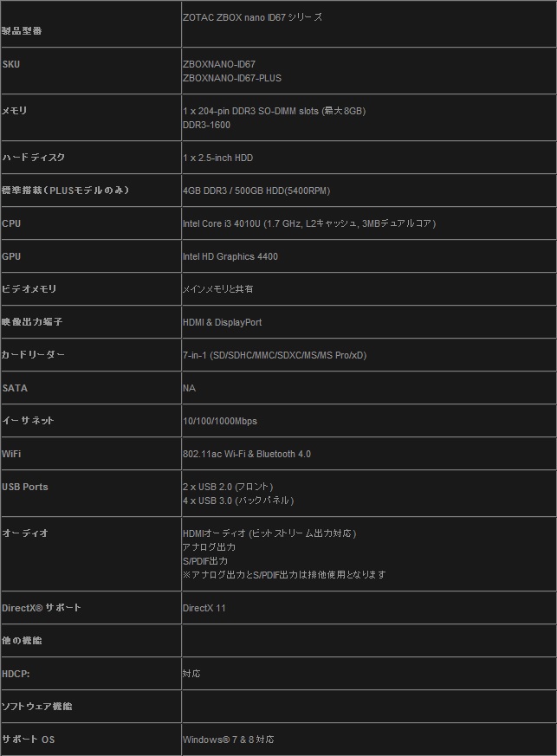
Task: Click the SKU row label
Action: coord(11,64)
